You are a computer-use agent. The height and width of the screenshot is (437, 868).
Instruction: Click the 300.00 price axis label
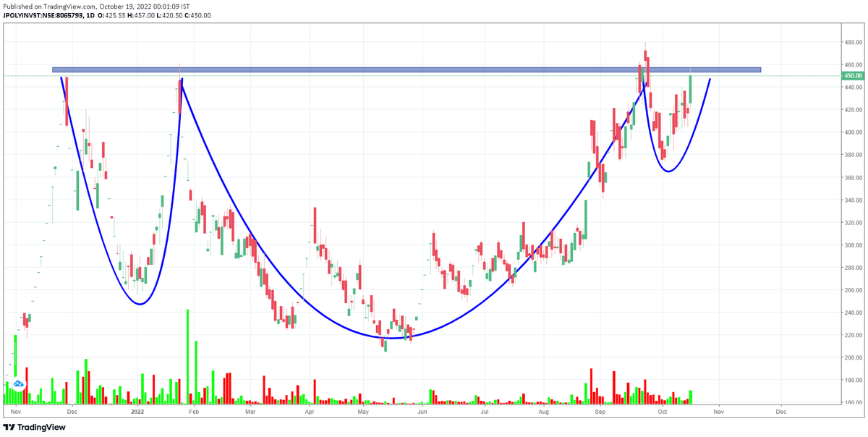(854, 245)
